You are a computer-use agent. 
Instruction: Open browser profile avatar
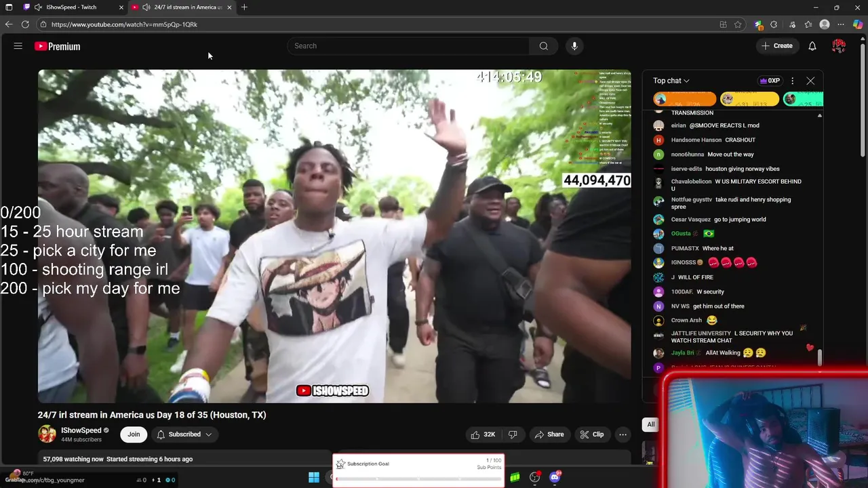pyautogui.click(x=825, y=24)
